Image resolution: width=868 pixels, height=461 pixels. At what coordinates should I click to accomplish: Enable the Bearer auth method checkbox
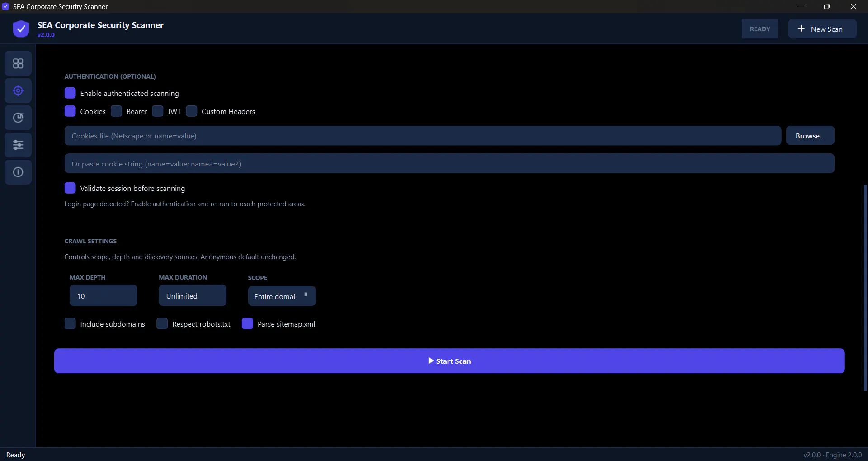coord(117,111)
